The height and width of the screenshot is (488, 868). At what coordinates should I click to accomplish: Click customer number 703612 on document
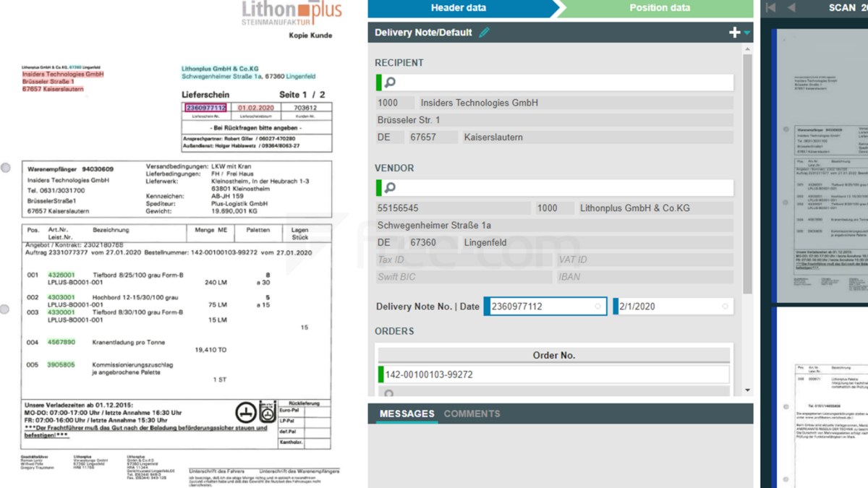(x=305, y=108)
